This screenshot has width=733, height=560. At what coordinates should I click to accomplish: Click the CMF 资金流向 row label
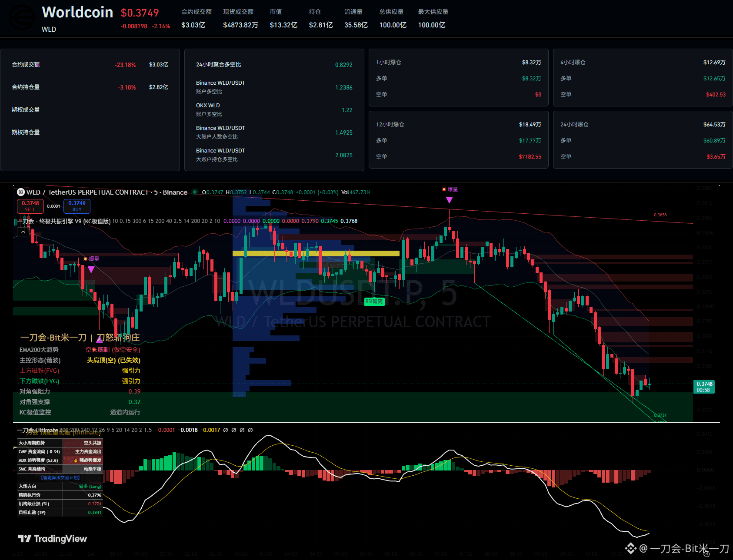pyautogui.click(x=39, y=452)
